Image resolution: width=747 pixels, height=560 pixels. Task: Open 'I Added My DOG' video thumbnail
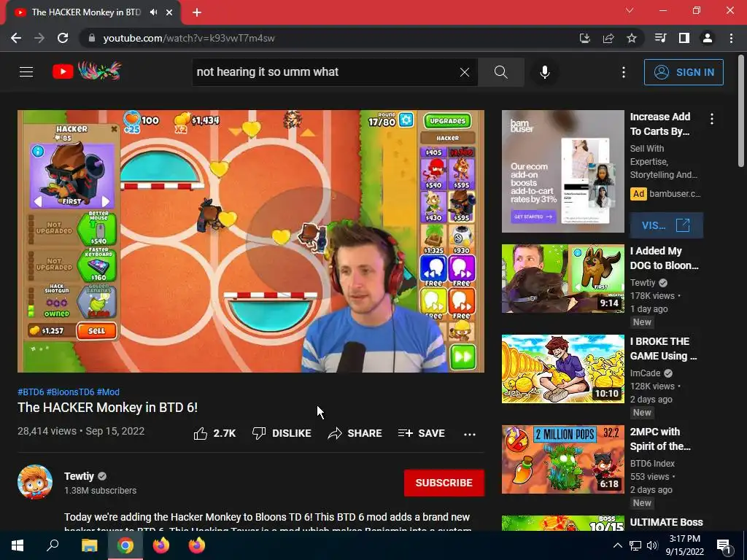pyautogui.click(x=562, y=279)
